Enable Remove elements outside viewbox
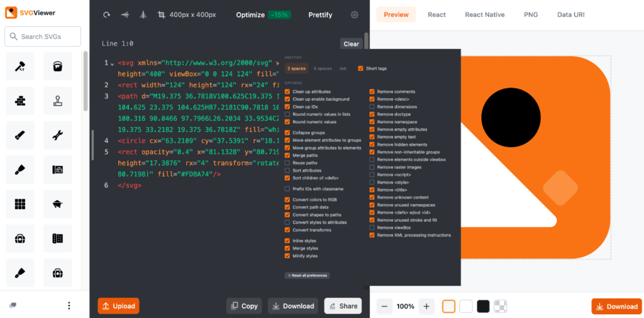The width and height of the screenshot is (644, 318). pyautogui.click(x=372, y=160)
